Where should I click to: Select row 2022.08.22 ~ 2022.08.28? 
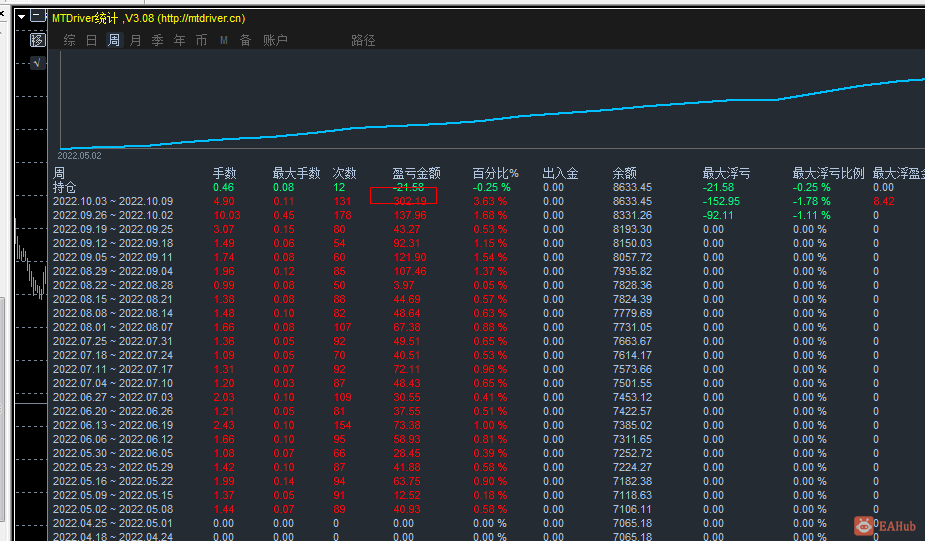pos(113,286)
